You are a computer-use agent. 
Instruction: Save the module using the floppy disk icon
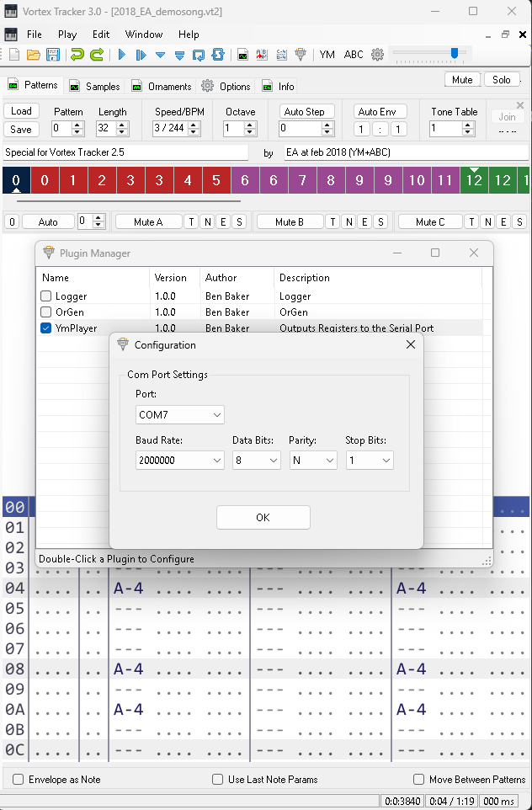[x=52, y=55]
